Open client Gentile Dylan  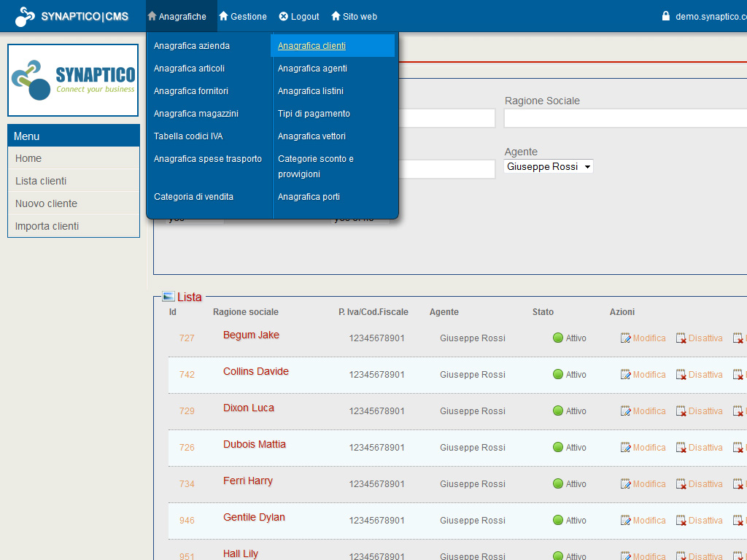(x=254, y=517)
